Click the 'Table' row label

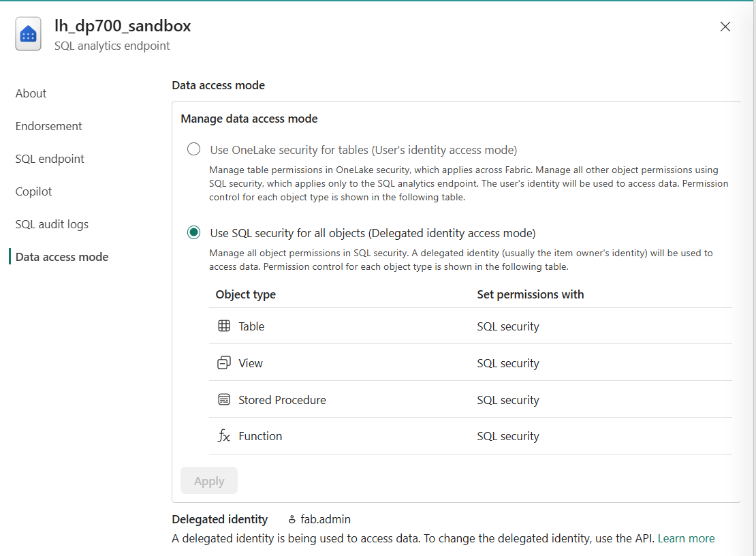[251, 326]
